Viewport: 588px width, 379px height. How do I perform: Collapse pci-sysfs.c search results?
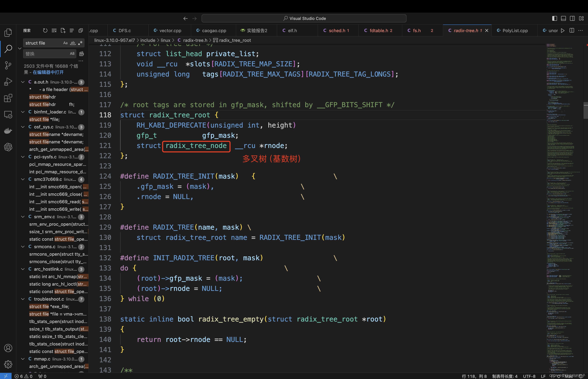pos(23,157)
